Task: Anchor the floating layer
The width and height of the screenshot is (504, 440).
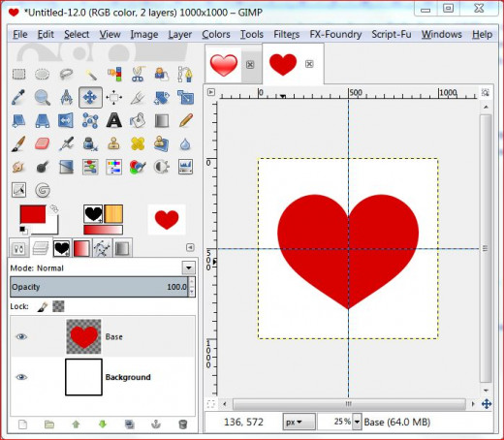Action: [x=156, y=424]
